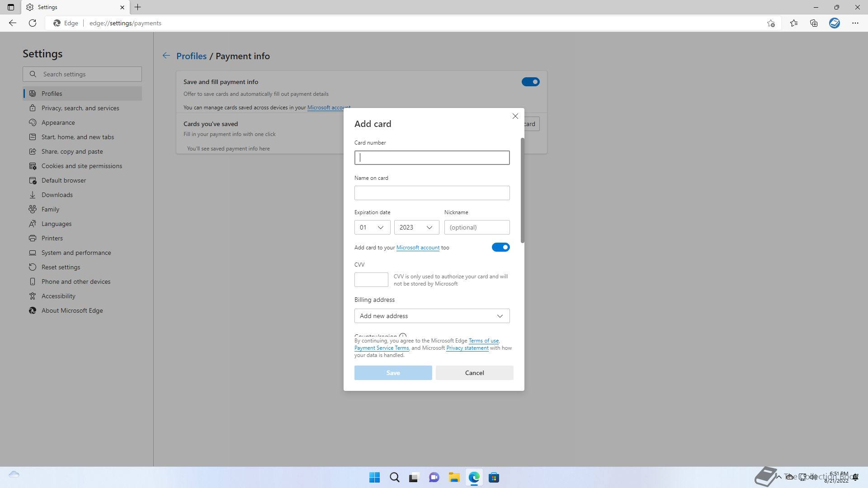Open Appearance settings

82,122
